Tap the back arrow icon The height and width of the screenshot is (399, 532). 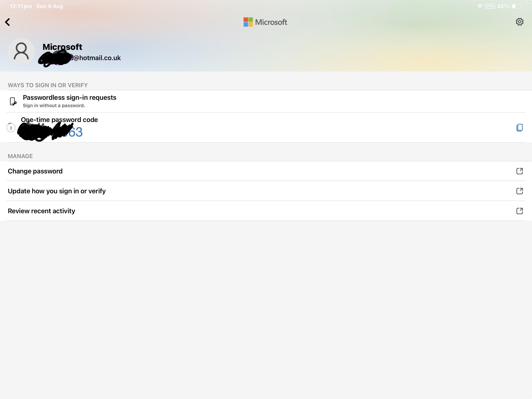[8, 22]
